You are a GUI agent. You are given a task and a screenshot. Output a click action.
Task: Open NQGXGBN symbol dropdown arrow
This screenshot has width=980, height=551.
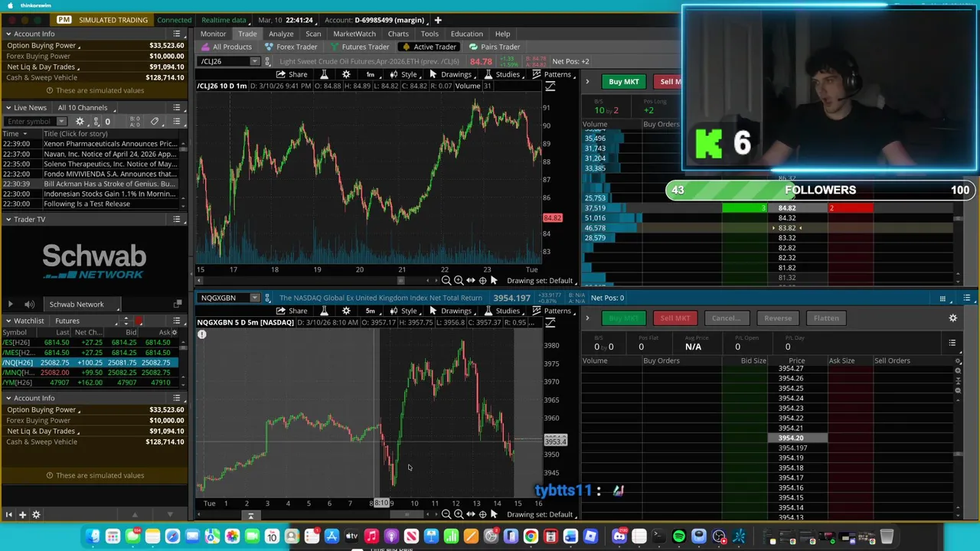pos(256,298)
